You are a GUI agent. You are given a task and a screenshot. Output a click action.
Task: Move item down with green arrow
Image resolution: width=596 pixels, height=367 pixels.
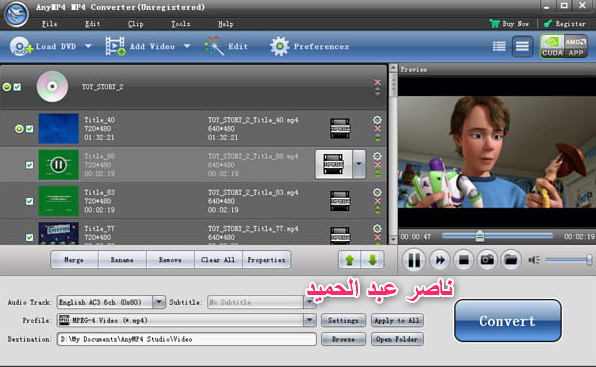(372, 260)
